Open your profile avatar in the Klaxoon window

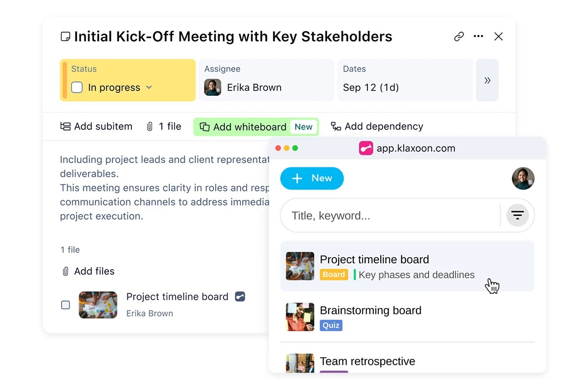pos(523,178)
